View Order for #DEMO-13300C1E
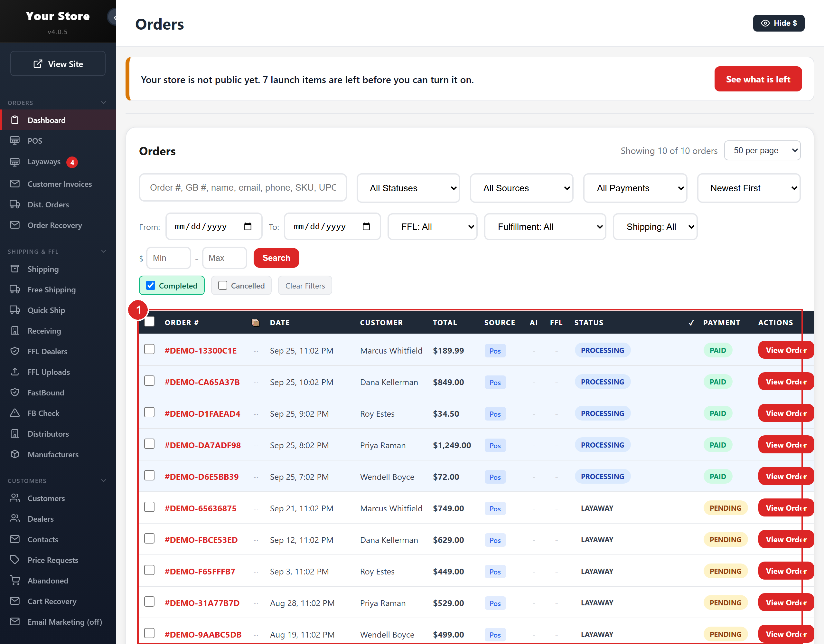The width and height of the screenshot is (824, 644). point(786,350)
